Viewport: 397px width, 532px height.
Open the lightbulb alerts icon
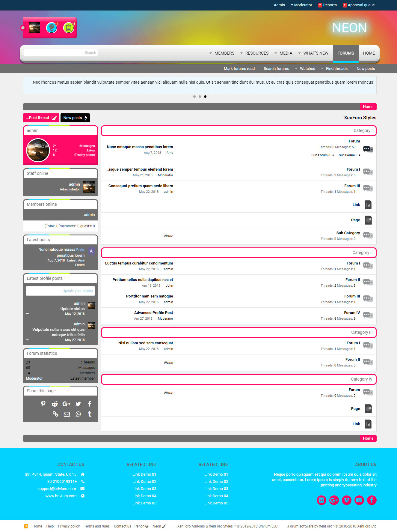coord(52,28)
